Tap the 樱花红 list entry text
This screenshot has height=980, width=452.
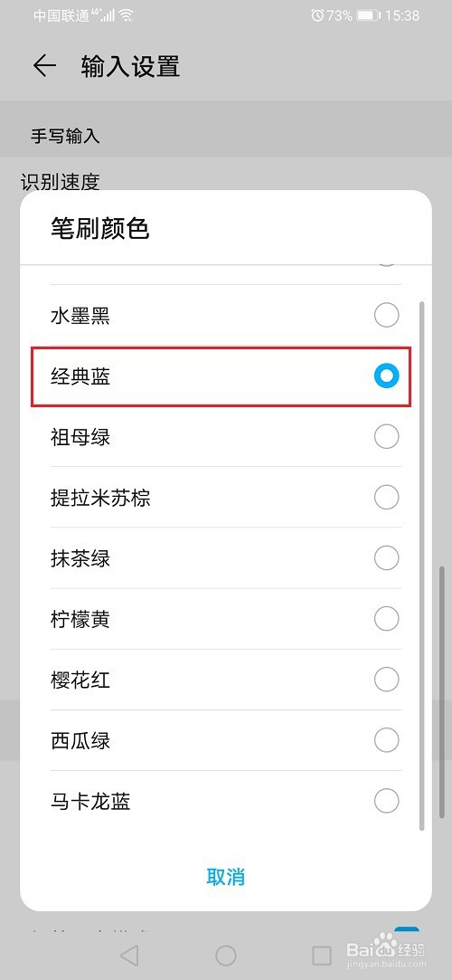(80, 680)
